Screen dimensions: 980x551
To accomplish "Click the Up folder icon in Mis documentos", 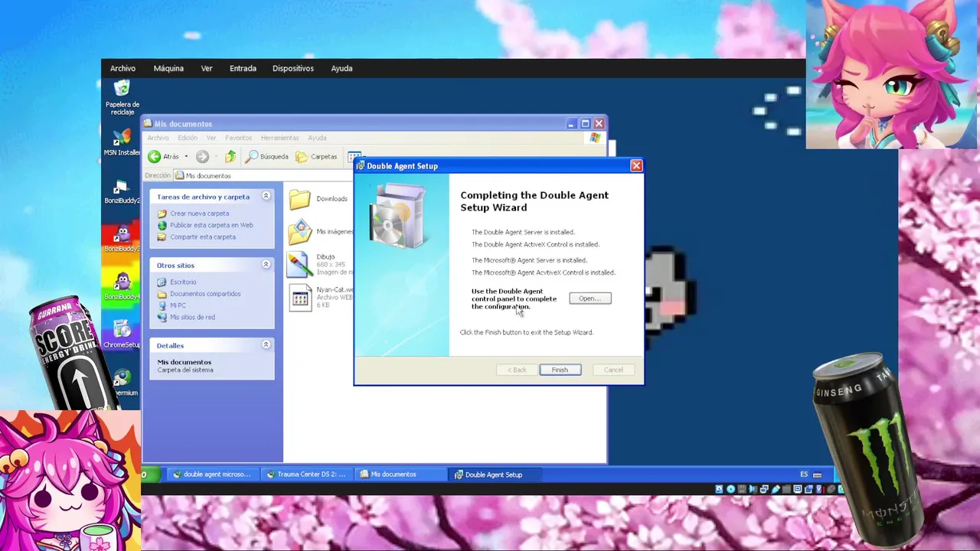I will click(x=230, y=156).
